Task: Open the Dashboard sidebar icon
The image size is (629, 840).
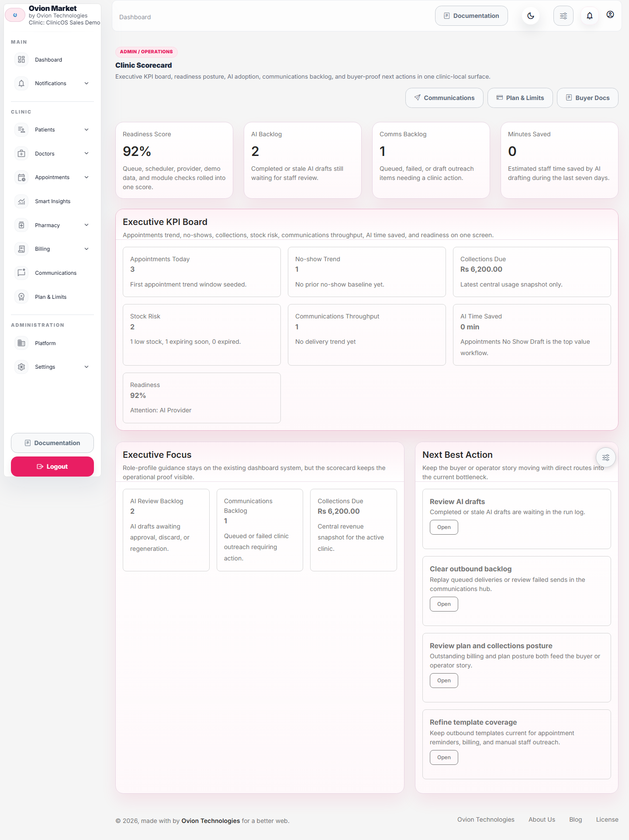Action: [x=21, y=59]
